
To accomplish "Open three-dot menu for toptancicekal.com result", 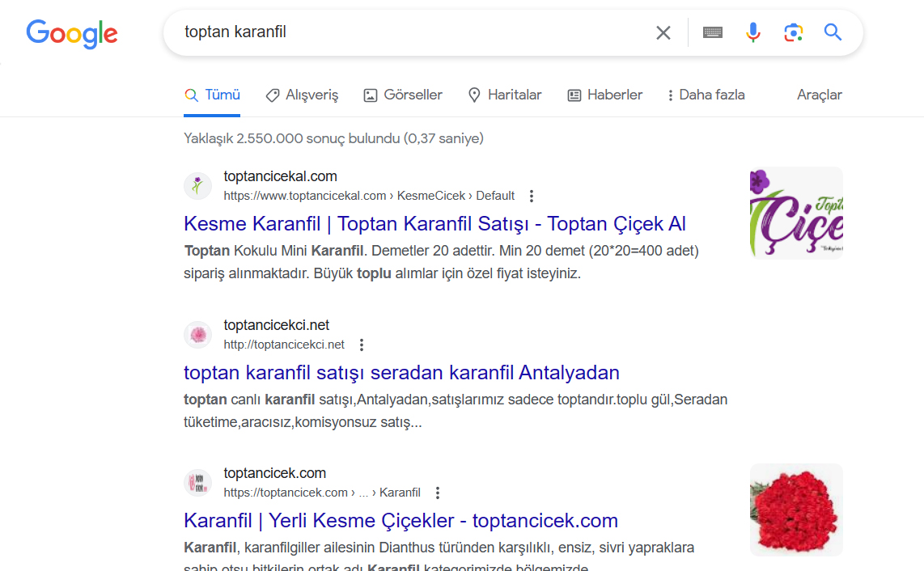I will (532, 197).
